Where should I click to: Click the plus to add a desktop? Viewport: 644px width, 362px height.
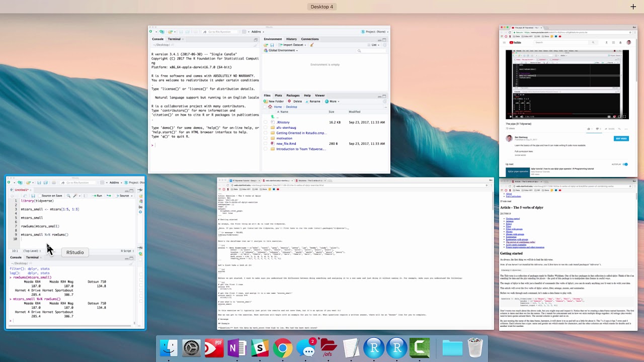pos(633,7)
